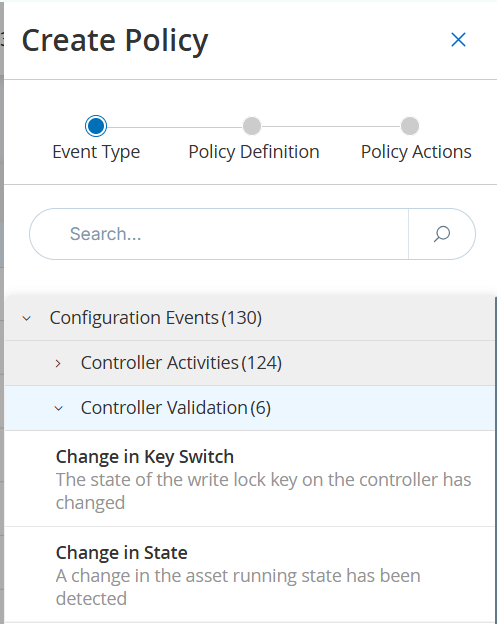Click the event list vertical scrollbar
Image resolution: width=497 pixels, height=624 pixels.
click(x=495, y=460)
